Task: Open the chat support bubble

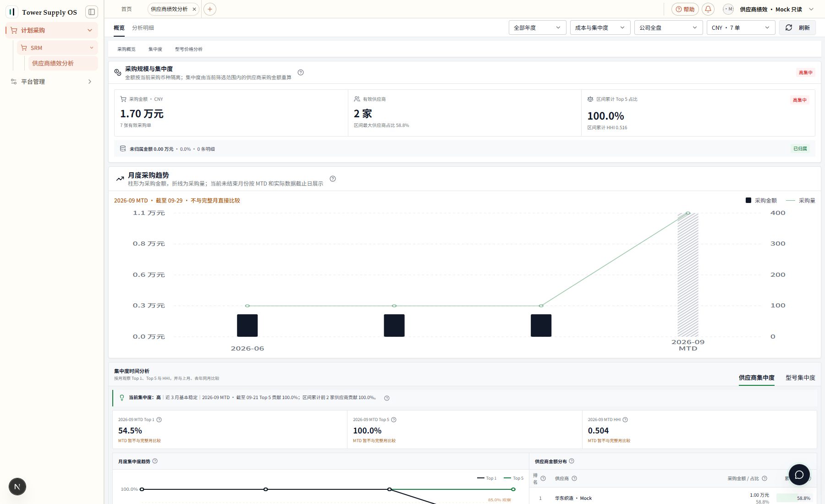Action: coord(799,475)
